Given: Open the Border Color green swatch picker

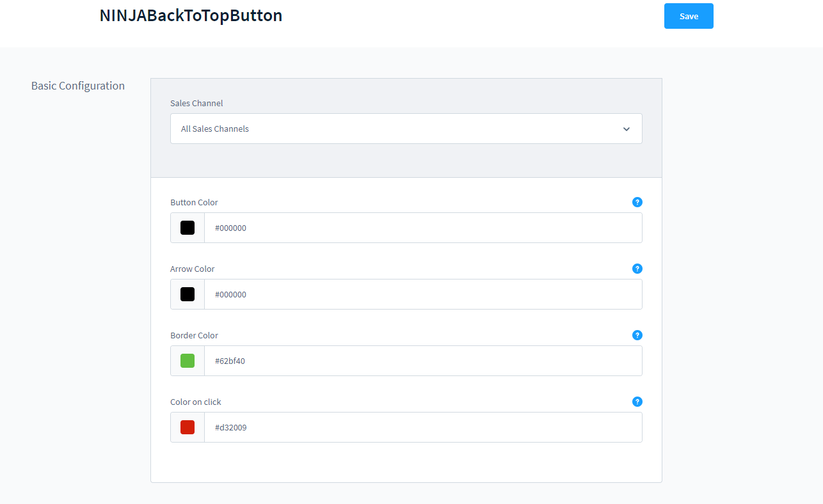Looking at the screenshot, I should click(188, 361).
